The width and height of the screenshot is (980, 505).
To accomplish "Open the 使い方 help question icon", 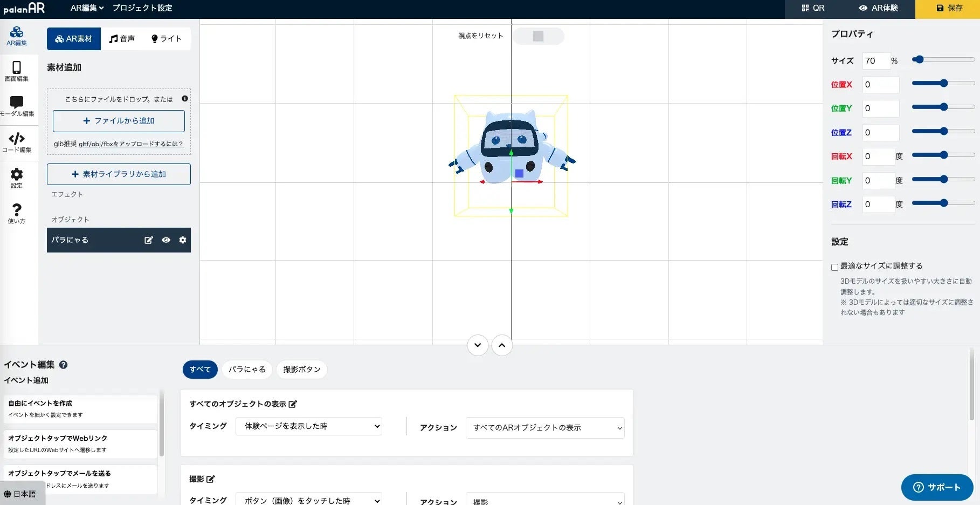I will (17, 214).
